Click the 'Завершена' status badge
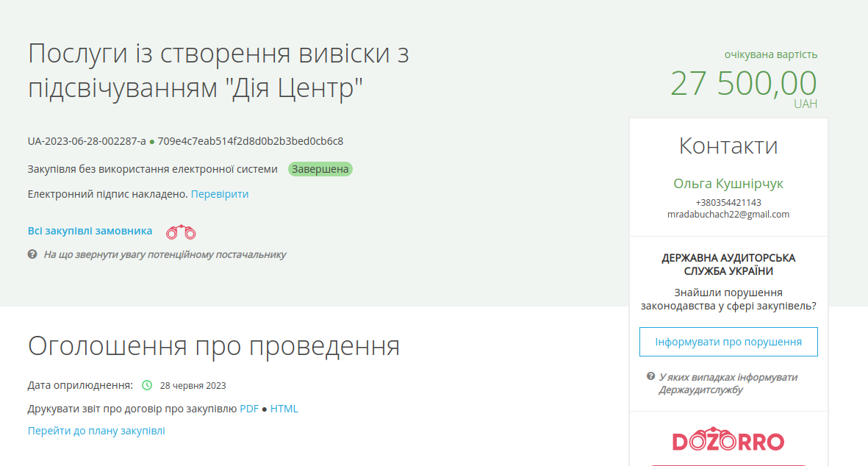 [320, 169]
